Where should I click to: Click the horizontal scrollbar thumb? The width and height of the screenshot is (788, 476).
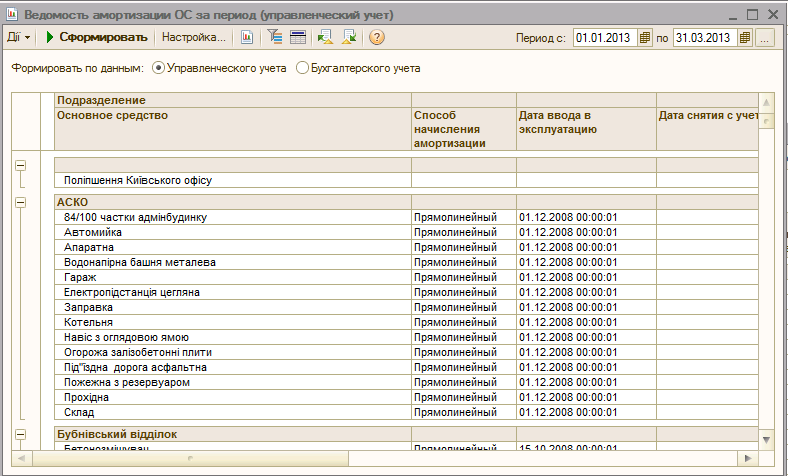coord(190,458)
